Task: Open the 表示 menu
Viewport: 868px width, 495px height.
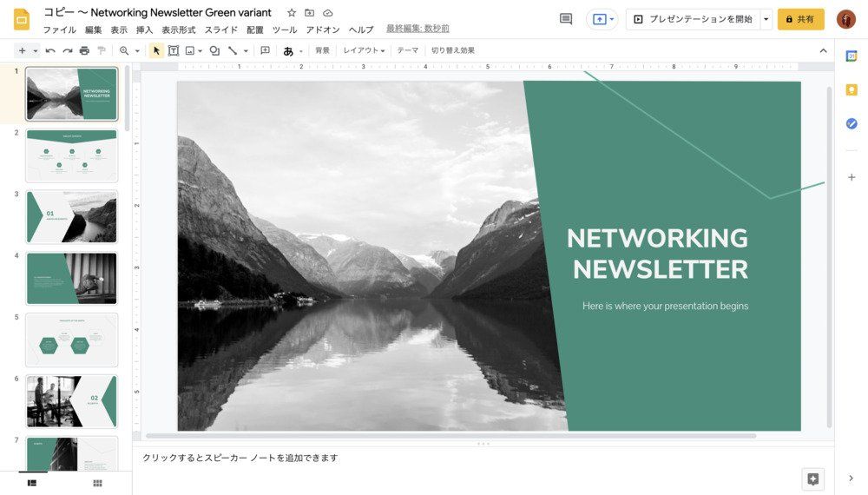Action: 119,30
